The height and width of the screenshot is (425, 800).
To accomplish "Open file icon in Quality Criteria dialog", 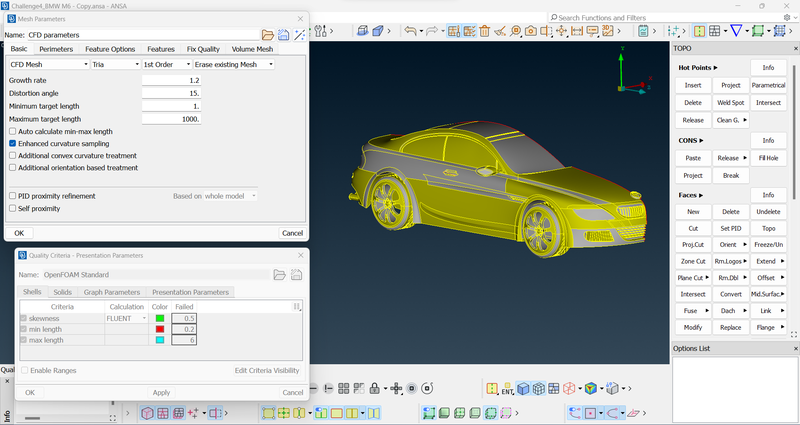I will (280, 274).
